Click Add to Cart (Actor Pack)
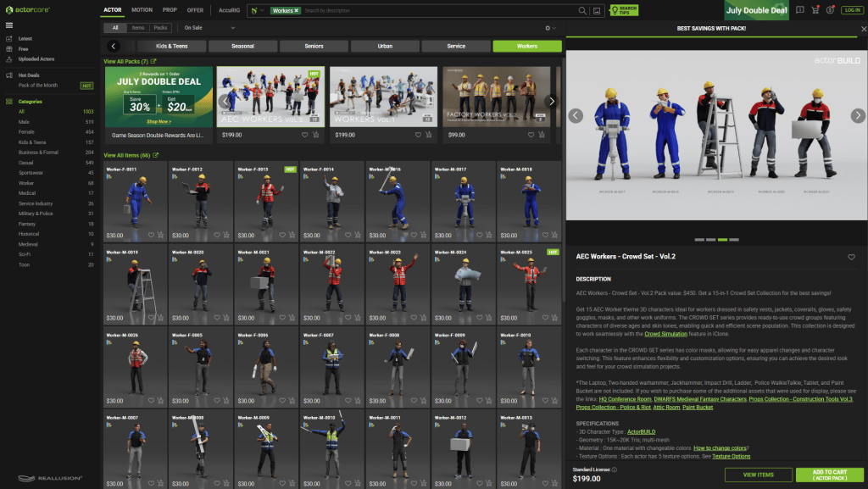 (x=829, y=475)
